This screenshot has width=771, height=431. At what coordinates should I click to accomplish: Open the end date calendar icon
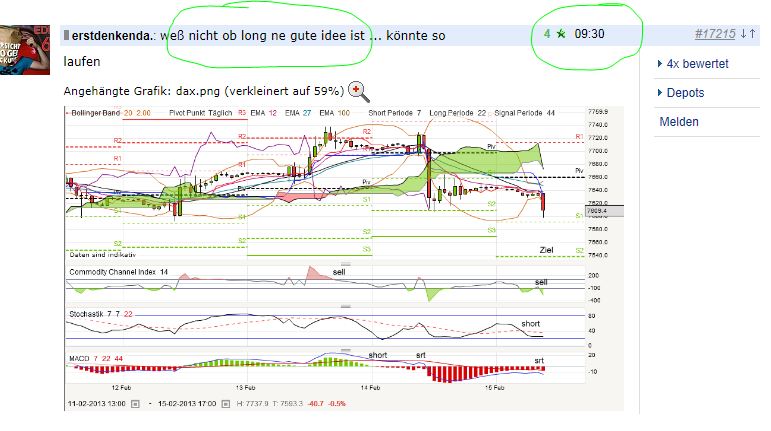pos(225,403)
